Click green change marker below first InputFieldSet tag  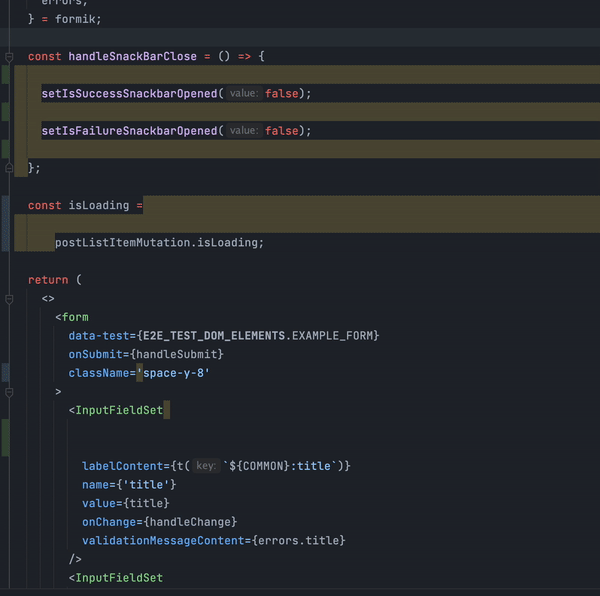[x=6, y=438]
